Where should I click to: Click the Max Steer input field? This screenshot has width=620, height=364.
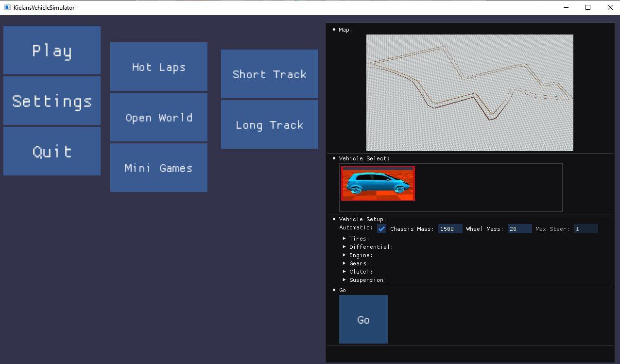[586, 229]
